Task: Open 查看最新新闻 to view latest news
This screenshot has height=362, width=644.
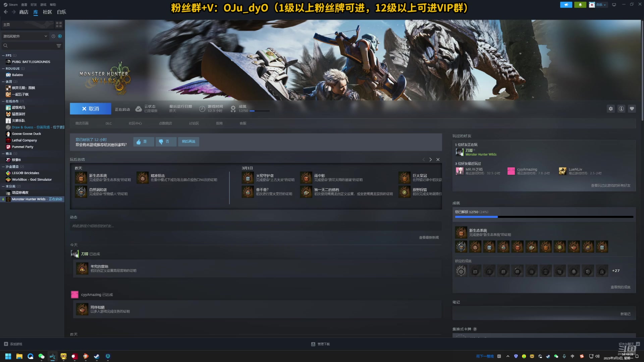Action: click(429, 237)
